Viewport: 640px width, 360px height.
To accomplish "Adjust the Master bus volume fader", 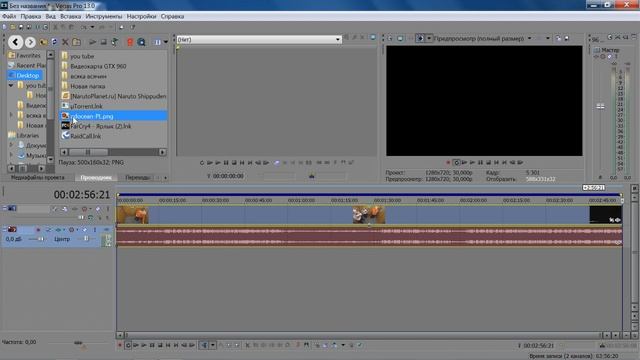I will [600, 106].
